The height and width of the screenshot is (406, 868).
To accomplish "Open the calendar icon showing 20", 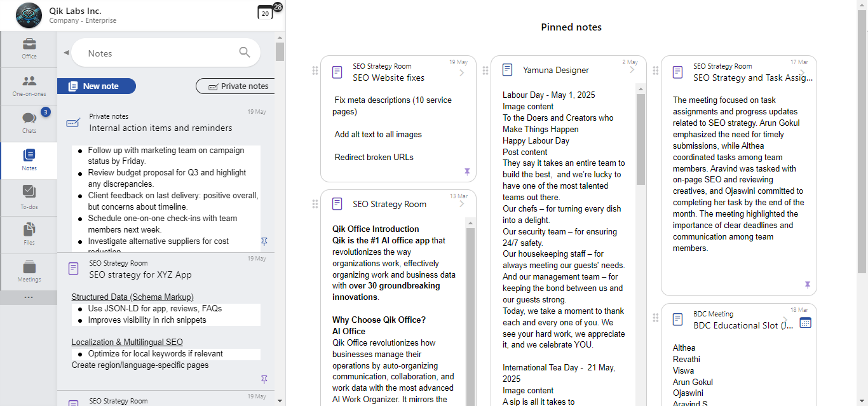I will (265, 13).
